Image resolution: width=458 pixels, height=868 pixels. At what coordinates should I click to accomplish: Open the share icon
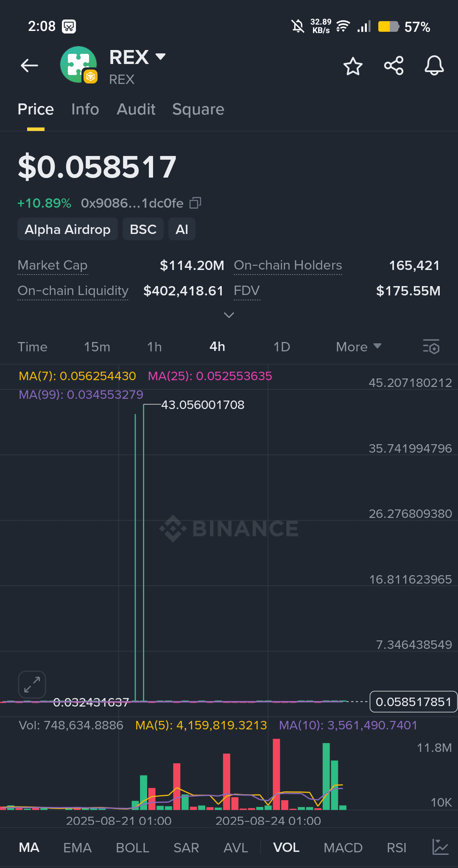coord(394,66)
